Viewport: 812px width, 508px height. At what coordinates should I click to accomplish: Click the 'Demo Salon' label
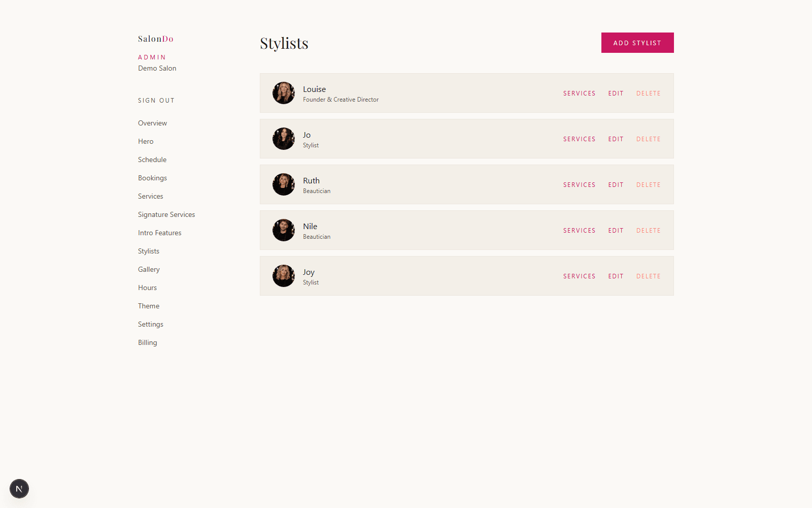coord(157,68)
